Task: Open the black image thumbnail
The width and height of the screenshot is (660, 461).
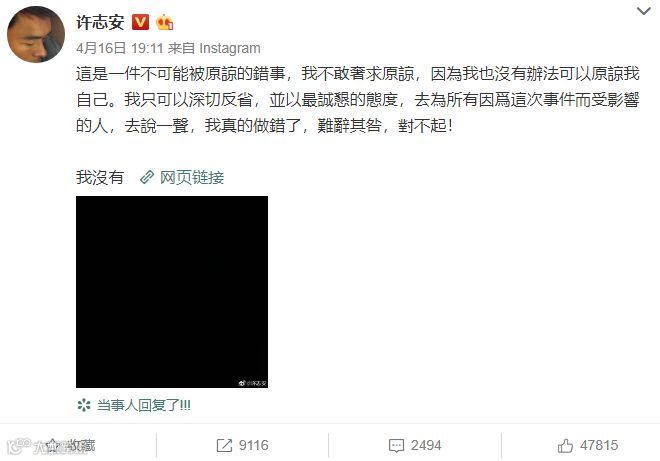Action: coord(172,292)
